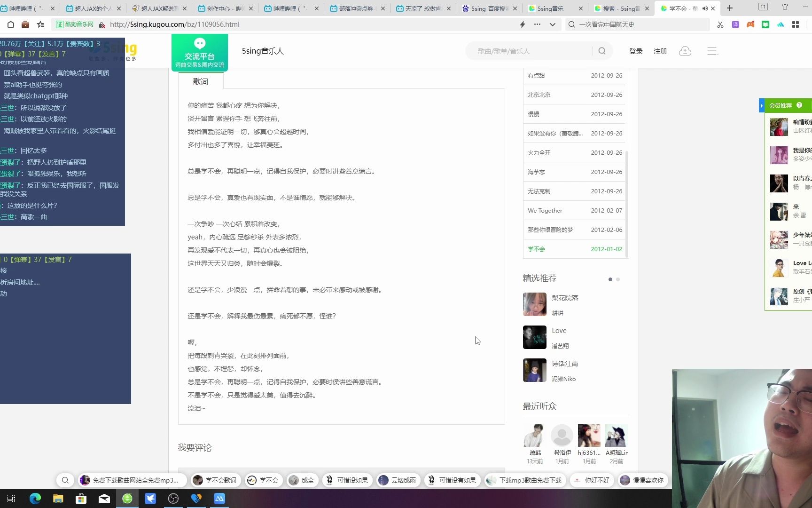Open the three-dots address bar menu
The width and height of the screenshot is (812, 508).
(538, 24)
